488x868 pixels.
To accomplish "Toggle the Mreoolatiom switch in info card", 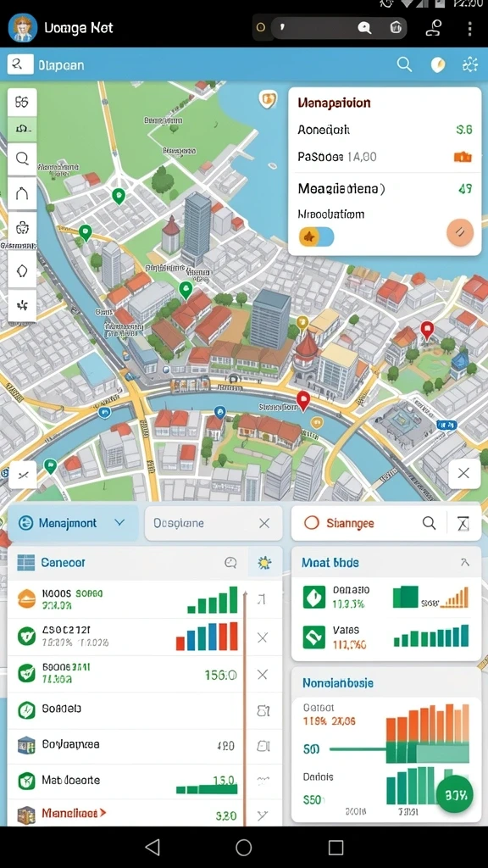I will 317,236.
